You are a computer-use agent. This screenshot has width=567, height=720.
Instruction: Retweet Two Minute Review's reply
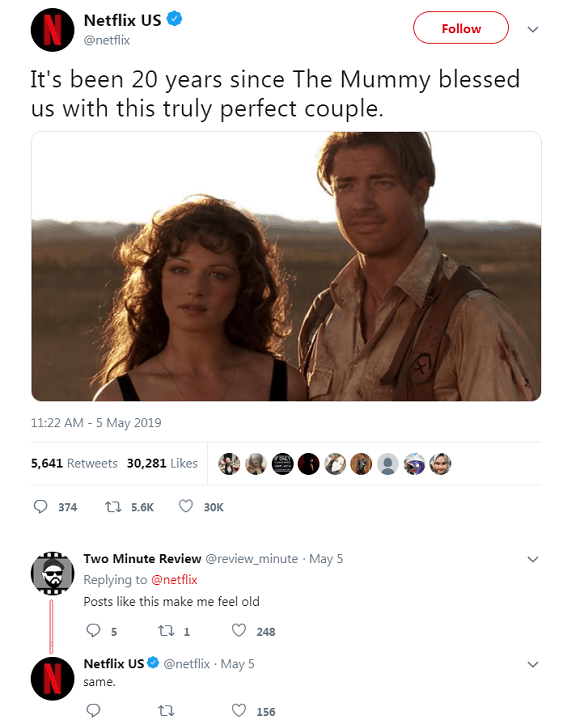(166, 631)
